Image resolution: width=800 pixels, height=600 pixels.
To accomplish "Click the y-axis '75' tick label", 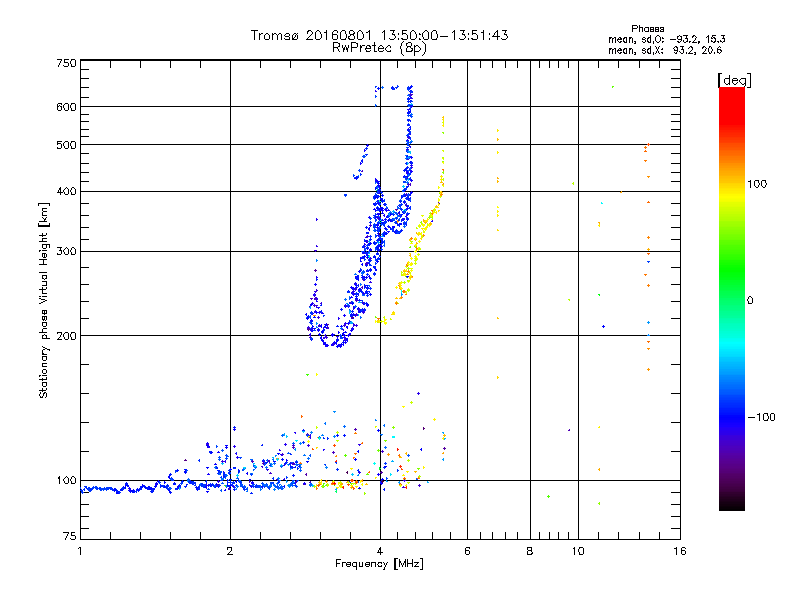I will coord(70,536).
